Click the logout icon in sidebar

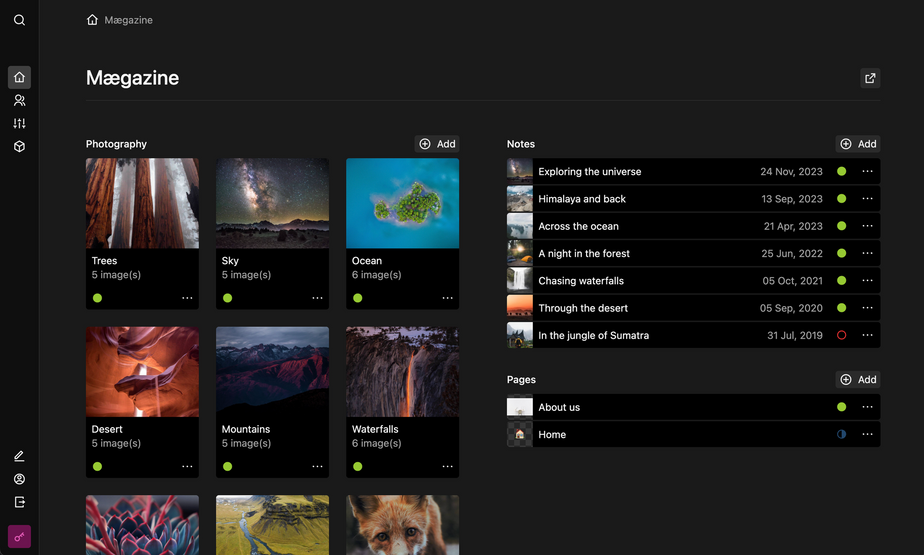click(x=19, y=502)
